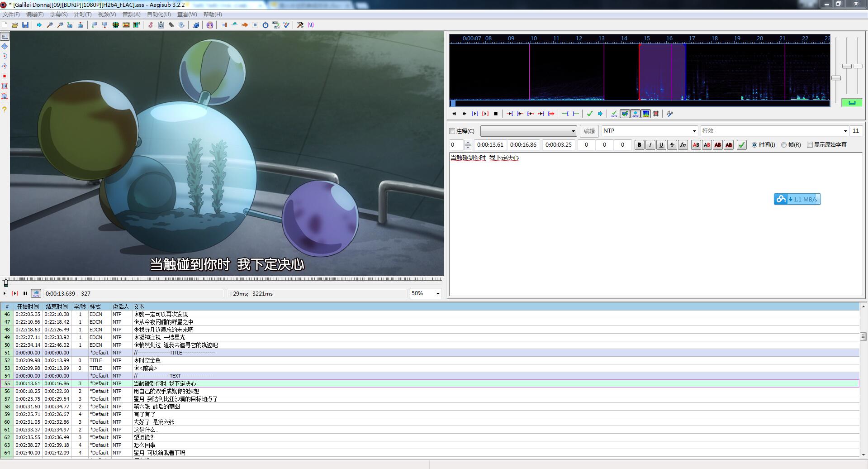The image size is (868, 469).
Task: Click the first AB primary color button
Action: (x=696, y=145)
